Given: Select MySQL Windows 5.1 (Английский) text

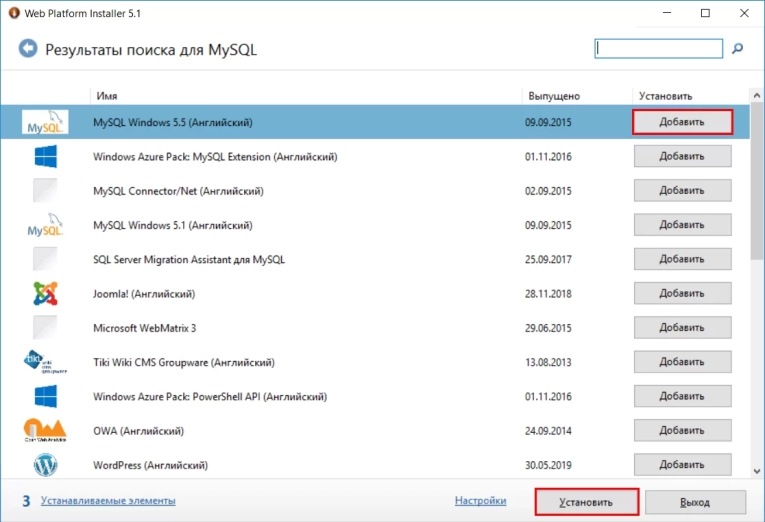Looking at the screenshot, I should (173, 225).
